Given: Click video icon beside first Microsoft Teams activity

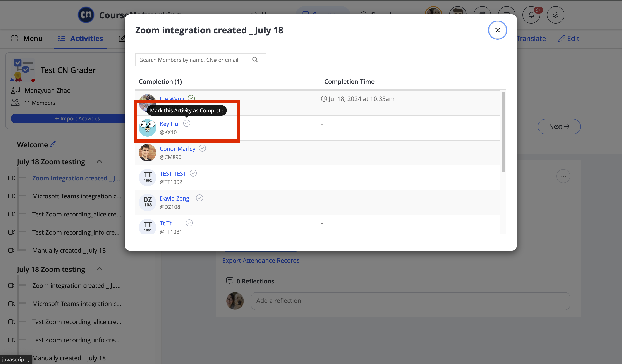Looking at the screenshot, I should pos(12,196).
